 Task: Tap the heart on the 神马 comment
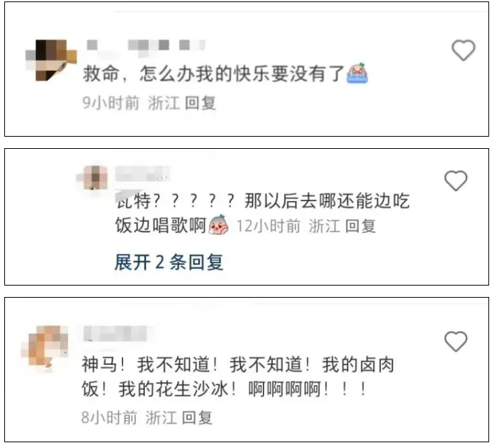(x=455, y=341)
